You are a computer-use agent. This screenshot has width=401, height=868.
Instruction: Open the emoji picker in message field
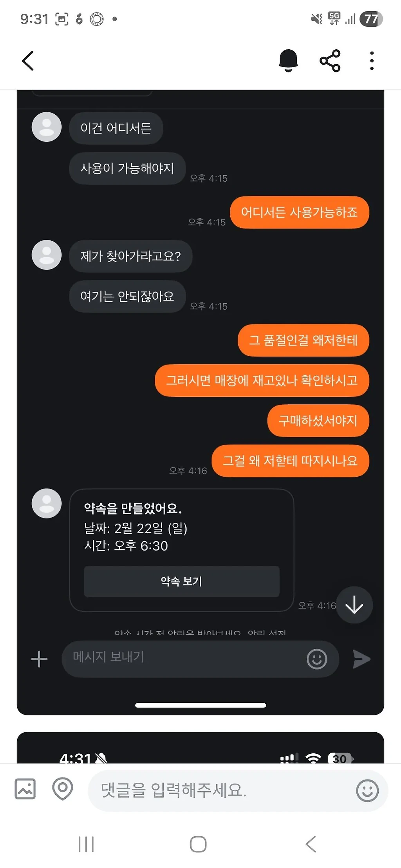pyautogui.click(x=317, y=659)
